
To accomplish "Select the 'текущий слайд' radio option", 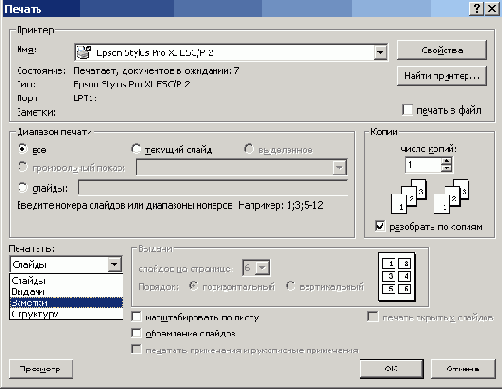I will [x=136, y=149].
